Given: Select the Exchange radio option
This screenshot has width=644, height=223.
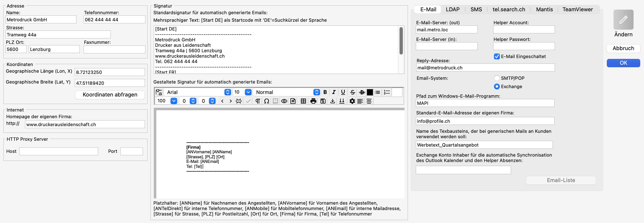Looking at the screenshot, I should pos(496,86).
